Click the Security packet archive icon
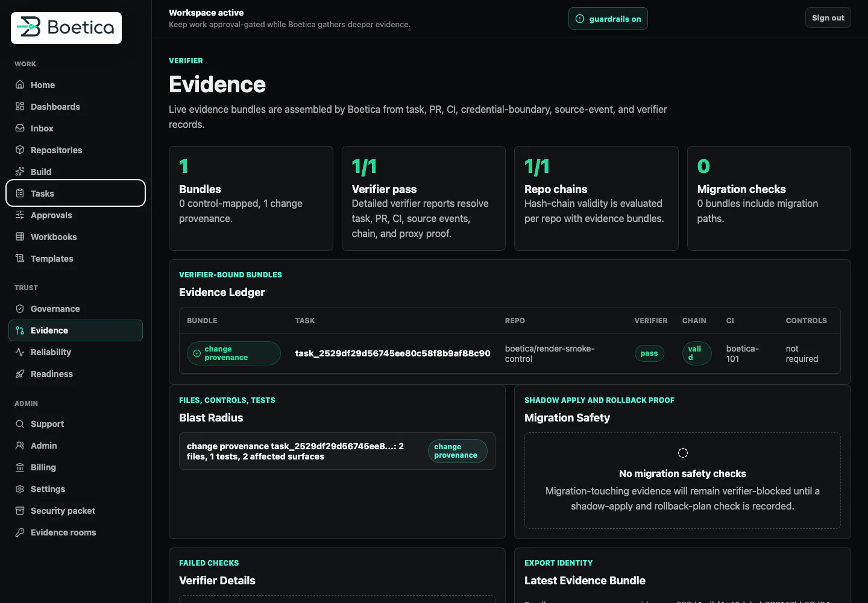 click(x=20, y=511)
